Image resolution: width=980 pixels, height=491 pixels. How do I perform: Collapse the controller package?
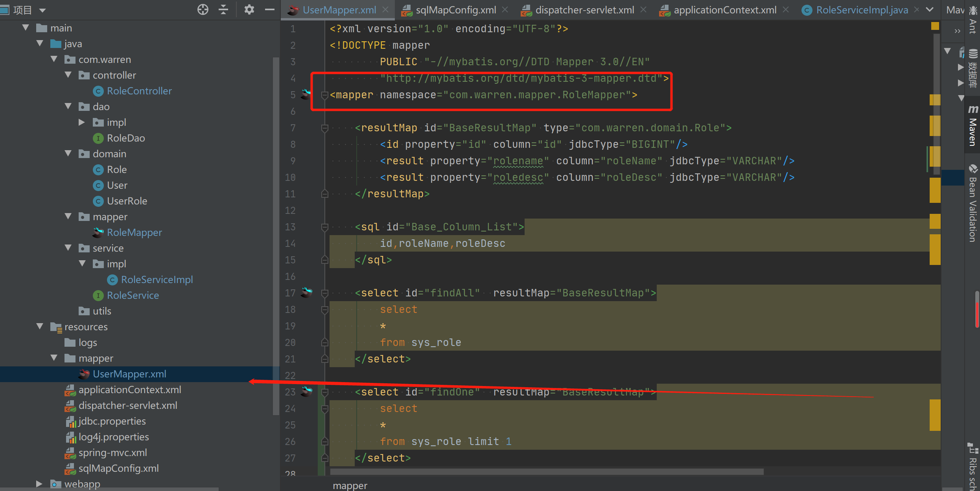(x=68, y=75)
